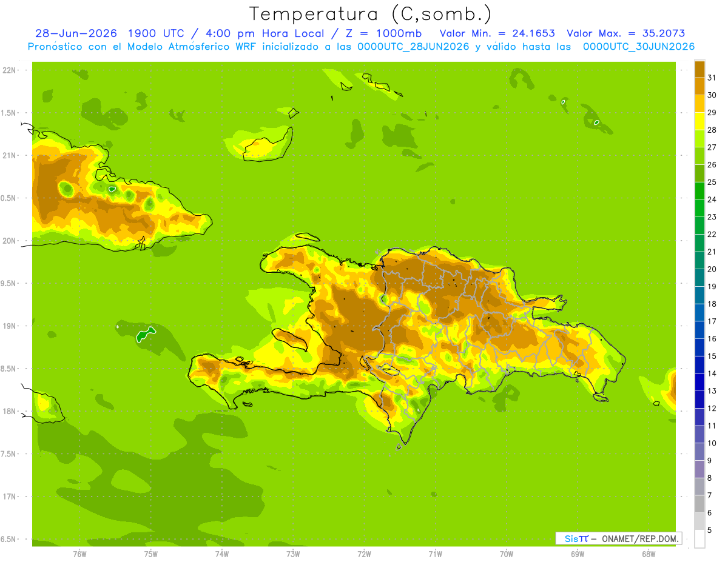Click the "Valor Min. = 24.1653" readout
Screen dimensions: 728x562
click(497, 33)
